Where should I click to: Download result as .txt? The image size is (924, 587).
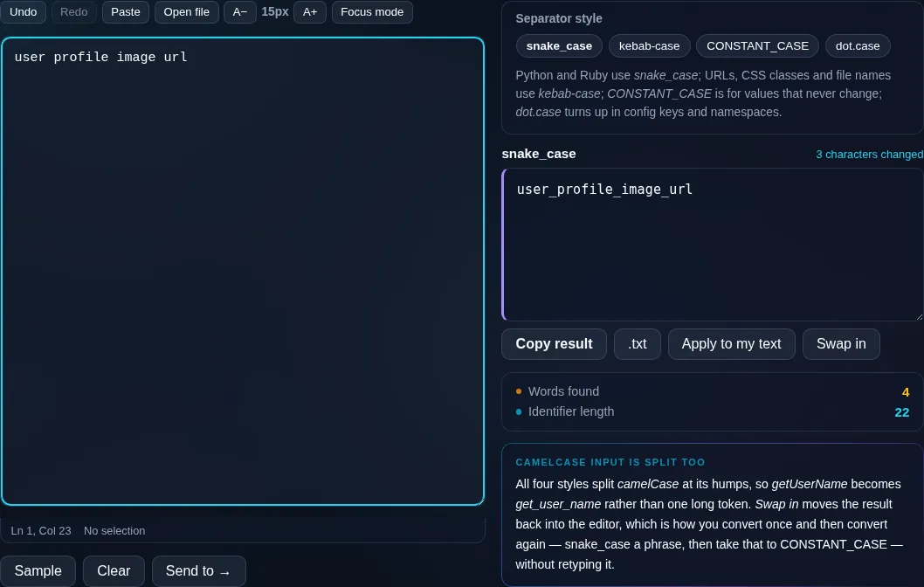click(x=637, y=343)
